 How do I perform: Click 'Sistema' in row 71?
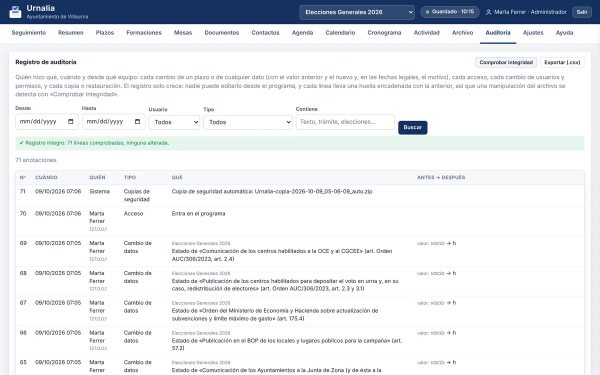[99, 191]
